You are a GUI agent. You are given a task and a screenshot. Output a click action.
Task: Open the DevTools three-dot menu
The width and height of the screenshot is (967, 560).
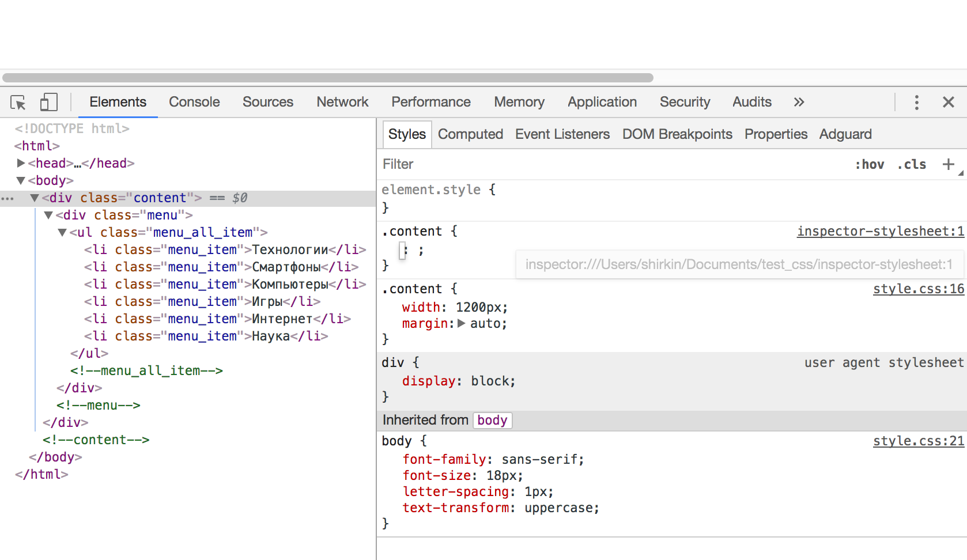pos(916,103)
